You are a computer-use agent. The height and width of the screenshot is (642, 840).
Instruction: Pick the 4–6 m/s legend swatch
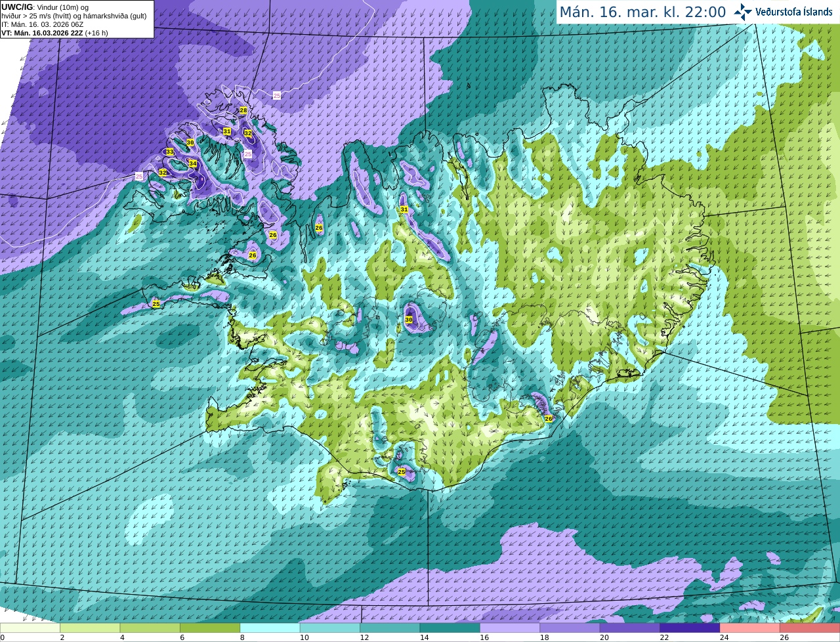point(150,628)
